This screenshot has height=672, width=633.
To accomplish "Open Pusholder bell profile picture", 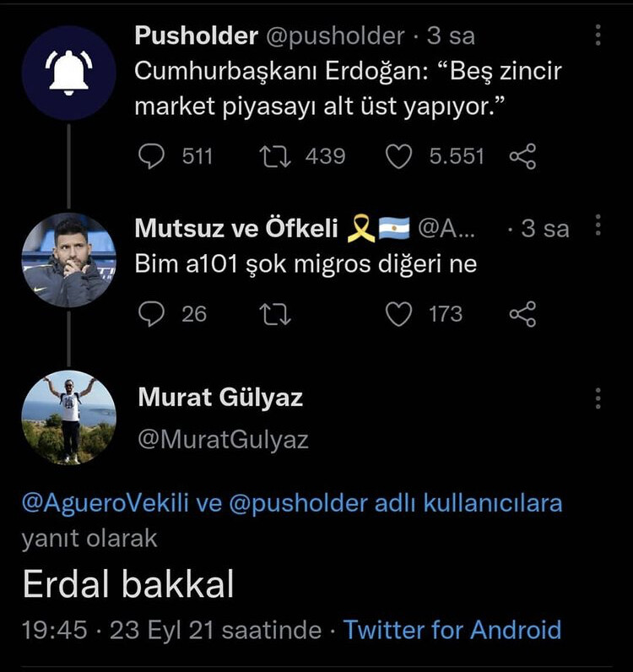I will coord(68,73).
